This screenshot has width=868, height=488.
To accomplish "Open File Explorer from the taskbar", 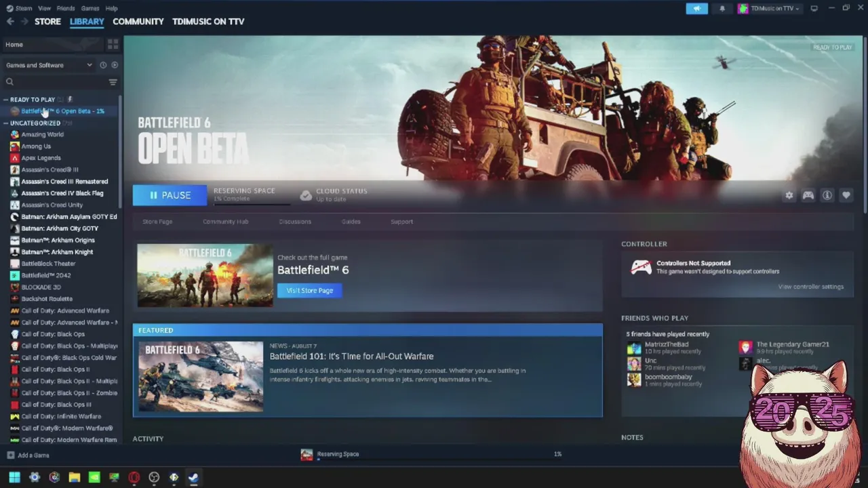I will point(75,477).
